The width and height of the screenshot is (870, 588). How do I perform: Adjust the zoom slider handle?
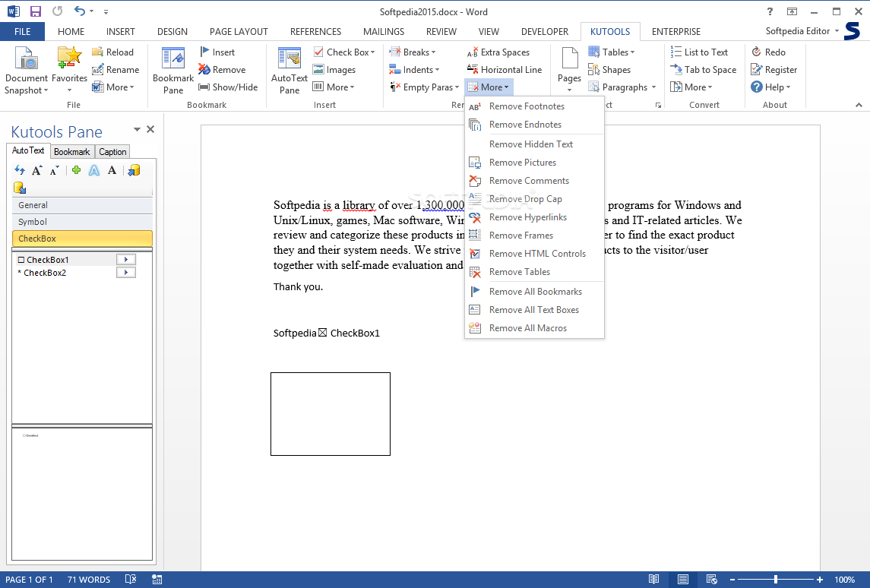click(x=776, y=580)
